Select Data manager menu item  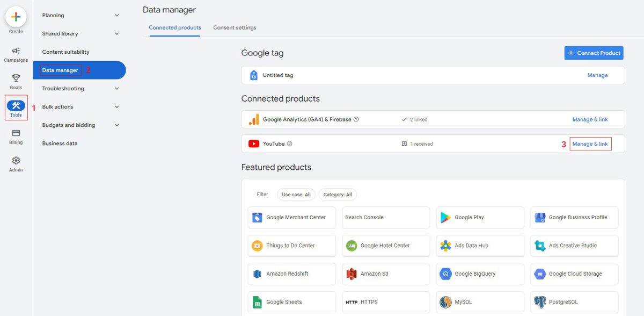click(79, 70)
